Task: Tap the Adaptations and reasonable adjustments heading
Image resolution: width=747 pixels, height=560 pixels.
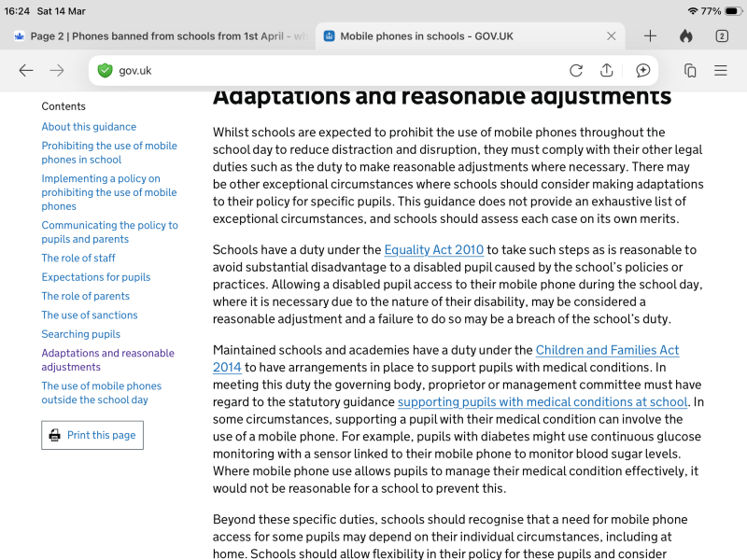Action: pyautogui.click(x=442, y=97)
